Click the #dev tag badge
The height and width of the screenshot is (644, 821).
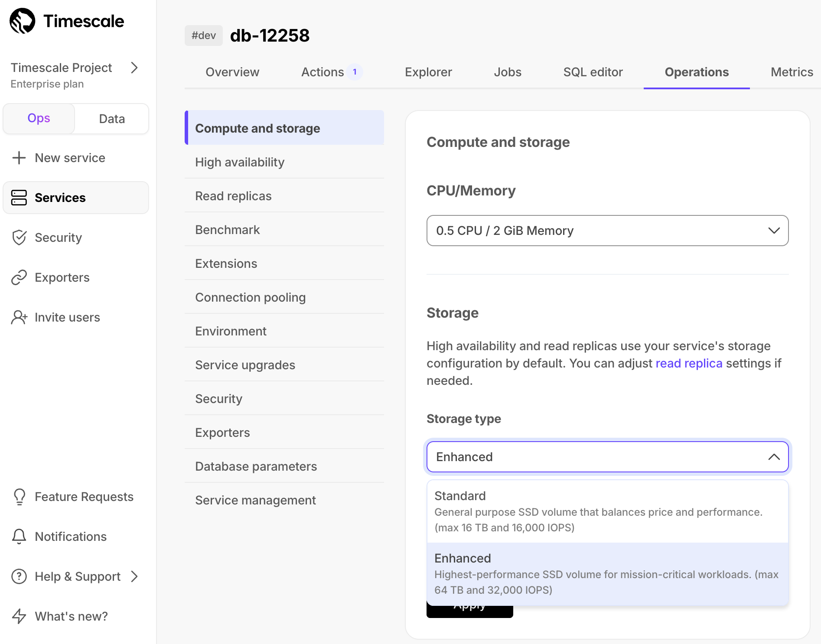pyautogui.click(x=204, y=36)
